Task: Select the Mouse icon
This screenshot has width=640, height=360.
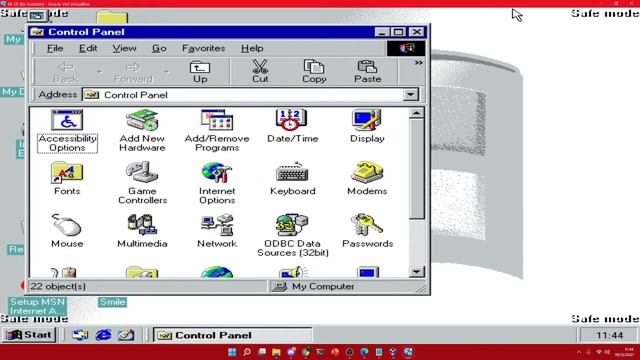Action: click(67, 231)
